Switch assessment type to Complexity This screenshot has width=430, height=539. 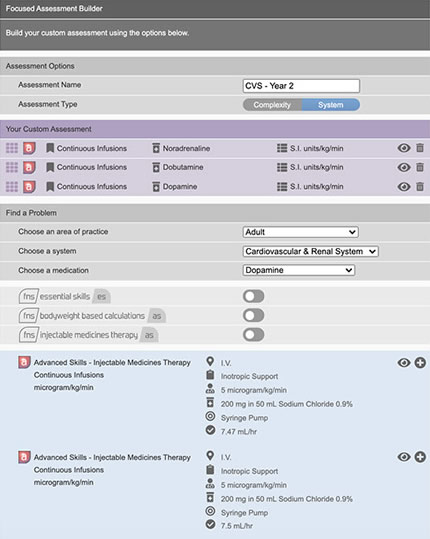(x=272, y=105)
